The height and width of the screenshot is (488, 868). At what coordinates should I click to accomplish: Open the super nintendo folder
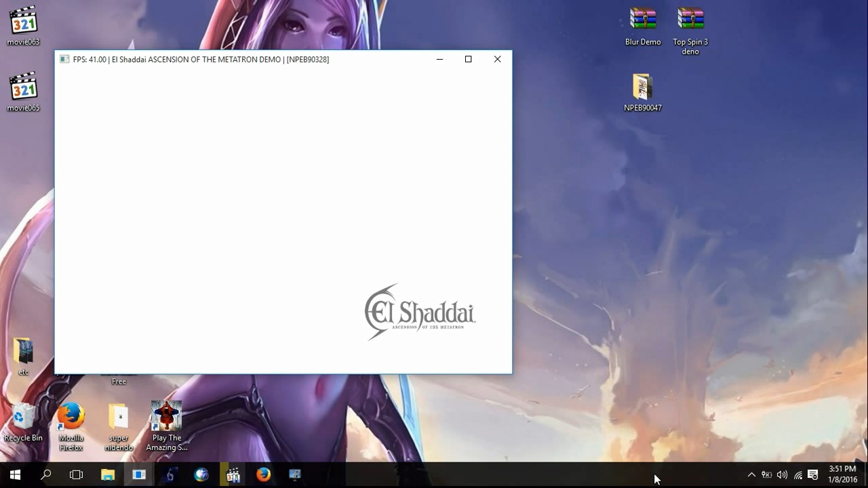click(x=119, y=416)
